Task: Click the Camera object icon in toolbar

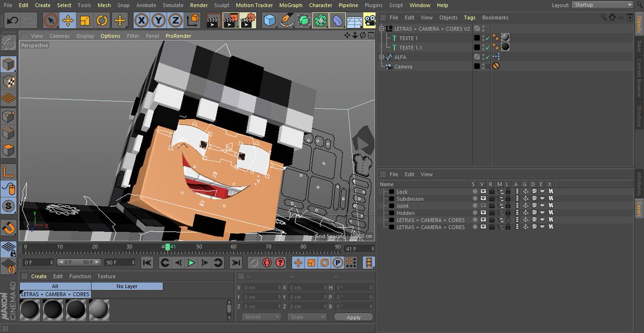Action: (x=369, y=21)
